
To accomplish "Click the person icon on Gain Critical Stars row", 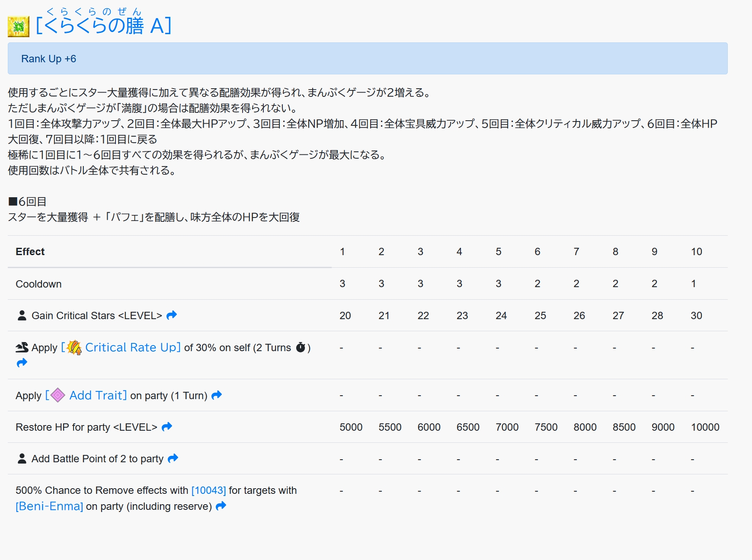I will pos(22,315).
